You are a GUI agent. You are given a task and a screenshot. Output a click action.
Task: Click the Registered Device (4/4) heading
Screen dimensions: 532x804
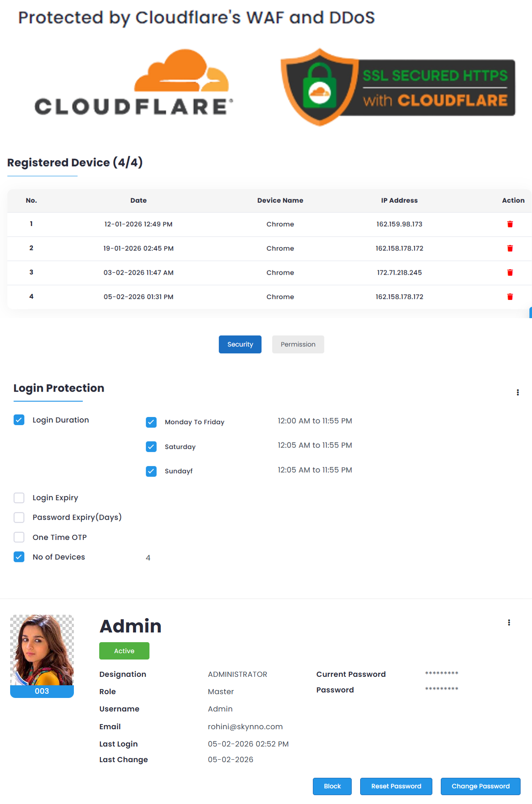75,163
